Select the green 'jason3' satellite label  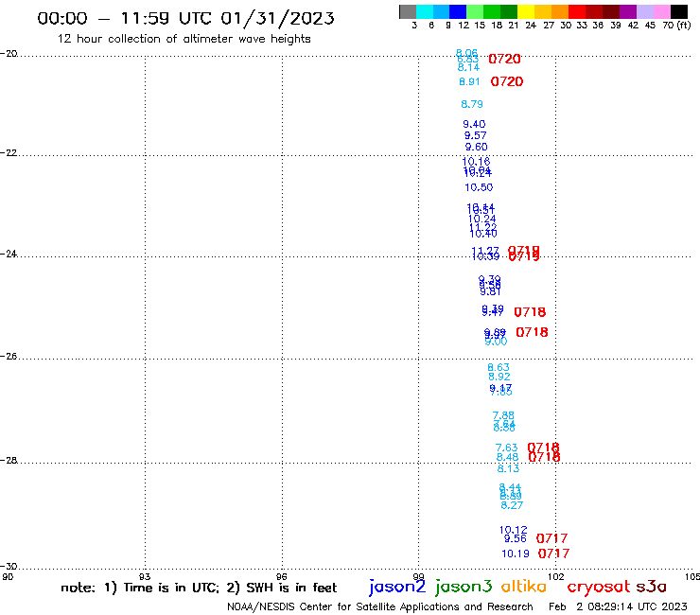[464, 587]
